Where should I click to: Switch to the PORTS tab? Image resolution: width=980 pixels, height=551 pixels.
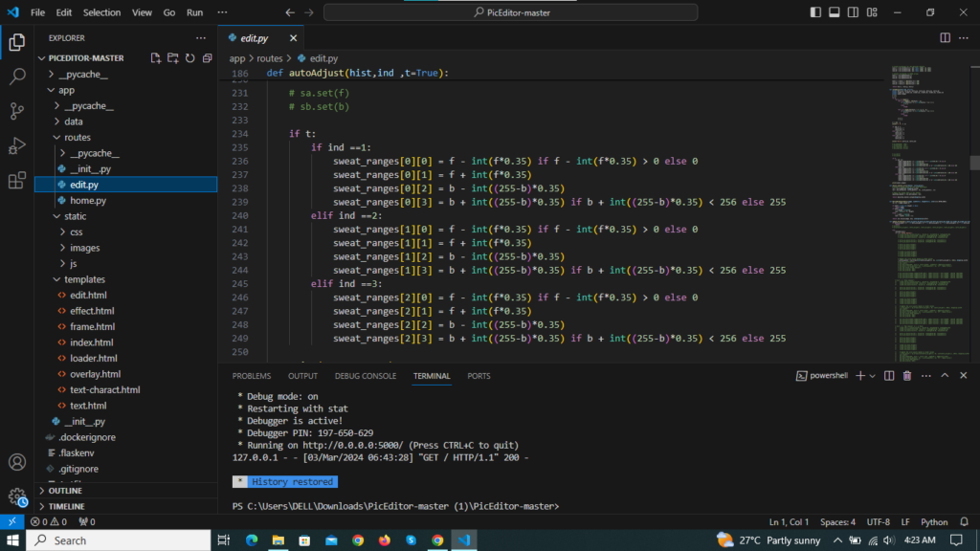(x=479, y=376)
